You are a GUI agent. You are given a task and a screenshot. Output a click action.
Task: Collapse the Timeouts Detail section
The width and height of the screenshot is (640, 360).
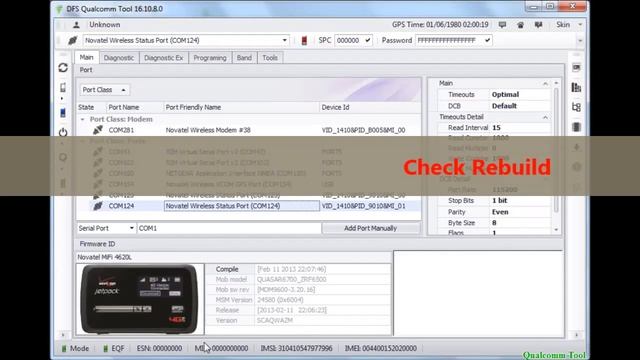(x=545, y=118)
